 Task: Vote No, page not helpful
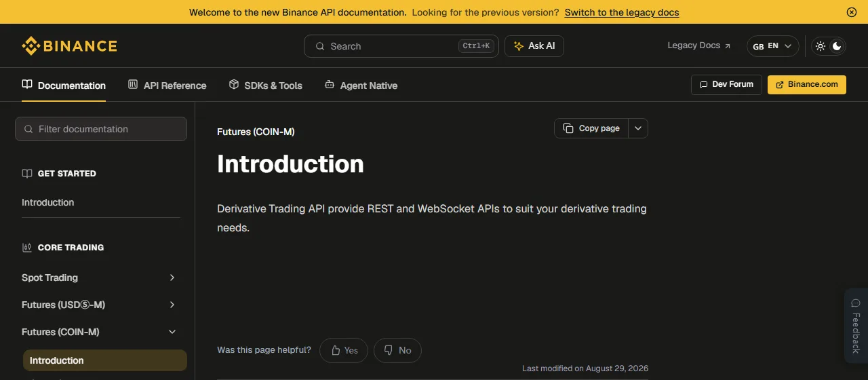click(397, 350)
